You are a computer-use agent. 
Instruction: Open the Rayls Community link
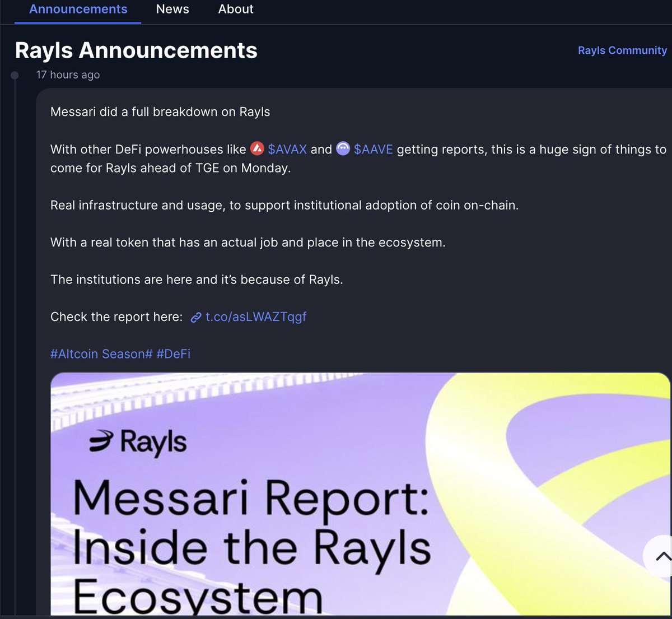tap(622, 50)
